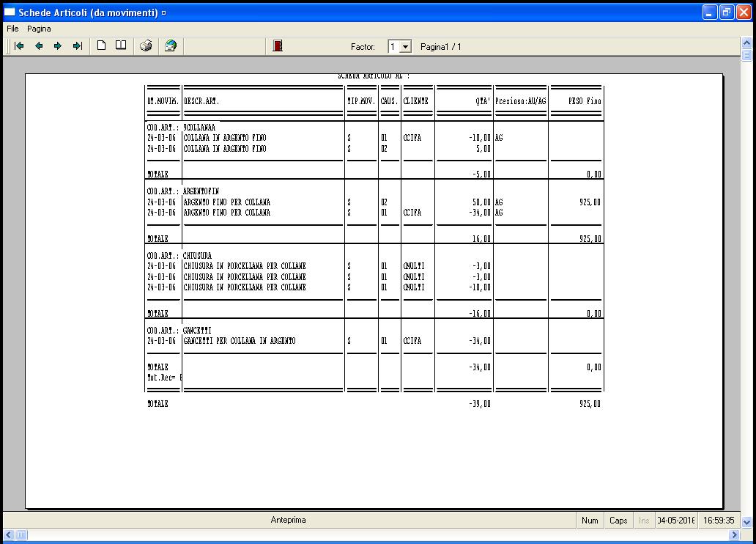
Task: Click the "QTA'" column header
Action: [x=483, y=101]
